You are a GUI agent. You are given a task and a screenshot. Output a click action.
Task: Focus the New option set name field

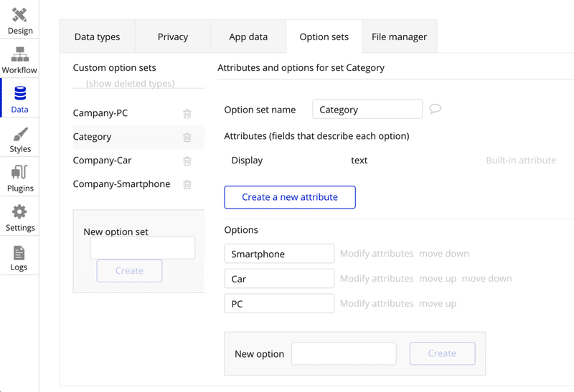142,248
